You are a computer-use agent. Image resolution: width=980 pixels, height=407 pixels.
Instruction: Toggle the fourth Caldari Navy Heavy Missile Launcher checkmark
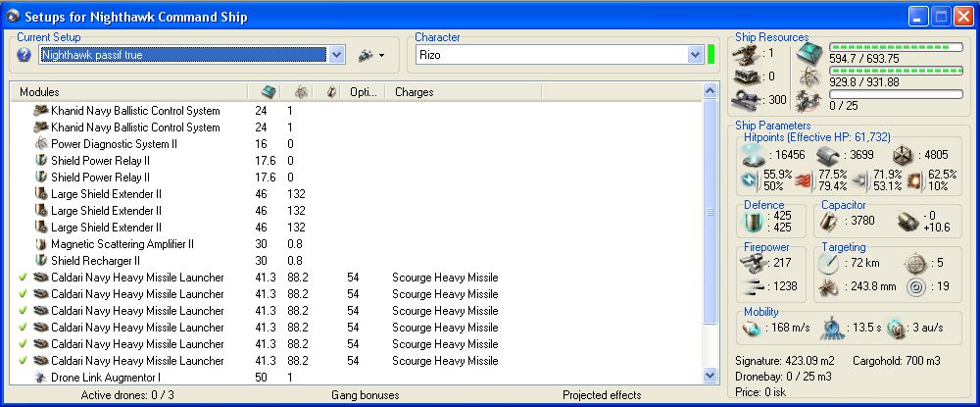23,328
